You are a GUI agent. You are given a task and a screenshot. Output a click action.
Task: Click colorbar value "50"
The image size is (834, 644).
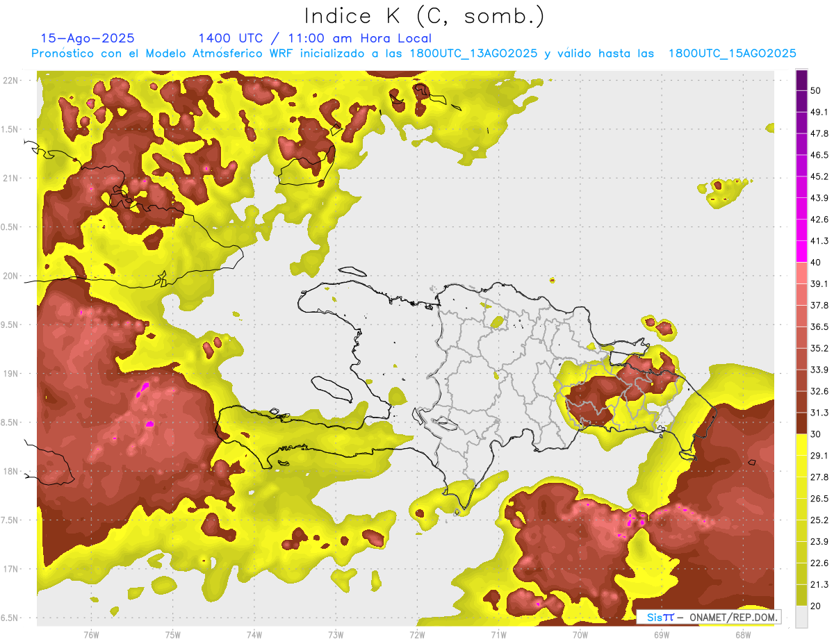(816, 91)
